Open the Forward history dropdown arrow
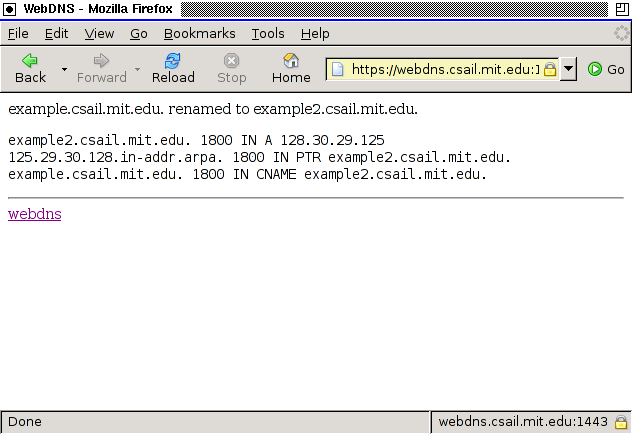This screenshot has width=632, height=434. (x=137, y=69)
